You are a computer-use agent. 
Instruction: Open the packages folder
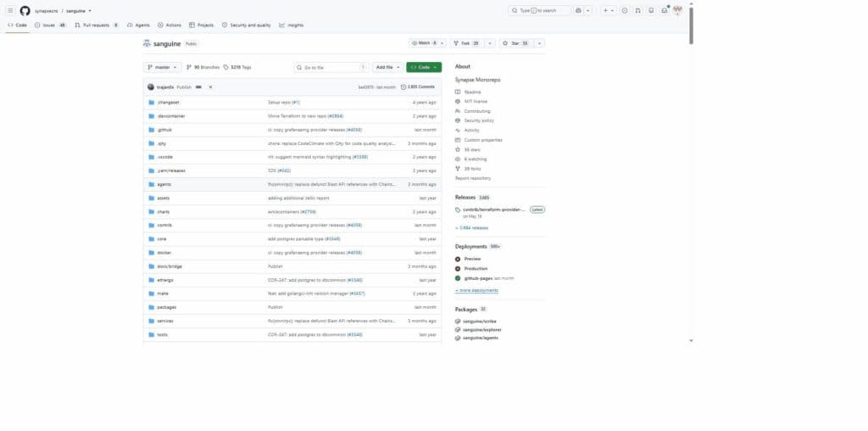point(167,307)
